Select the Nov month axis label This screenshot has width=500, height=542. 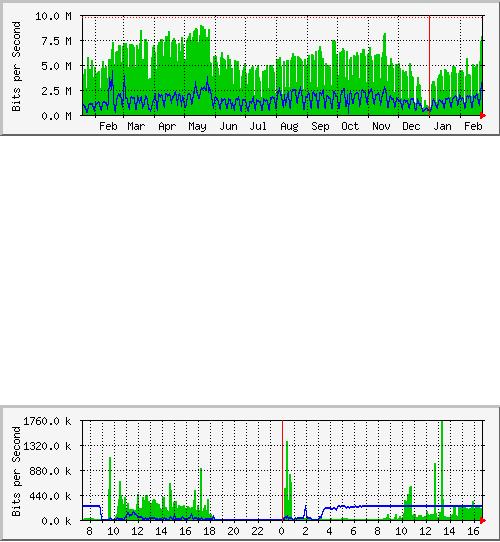coord(381,127)
